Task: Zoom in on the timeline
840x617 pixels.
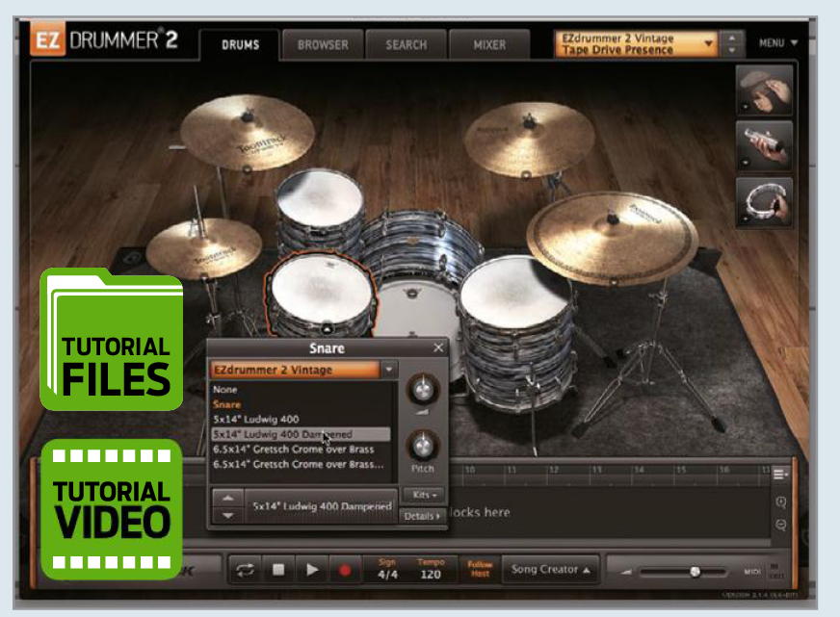Action: 781,501
